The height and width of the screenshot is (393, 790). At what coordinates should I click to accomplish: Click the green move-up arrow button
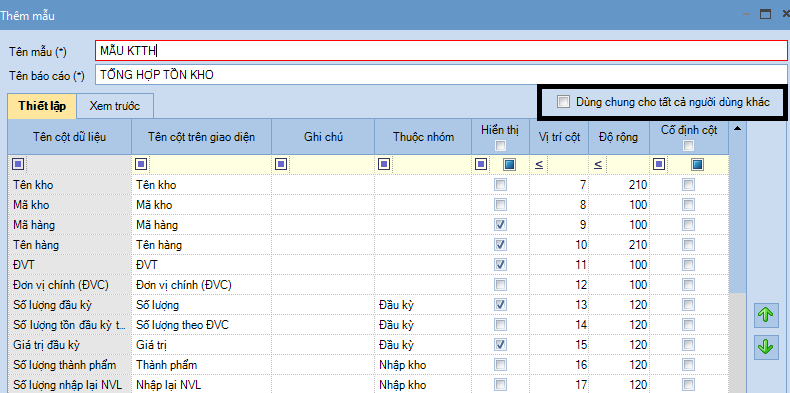pos(765,315)
